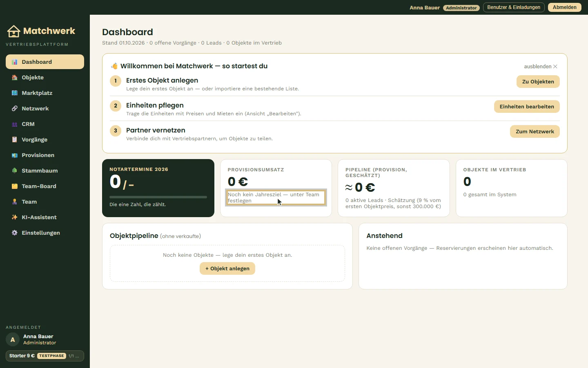
Task: Click the step 1 number circle
Action: pos(116,81)
